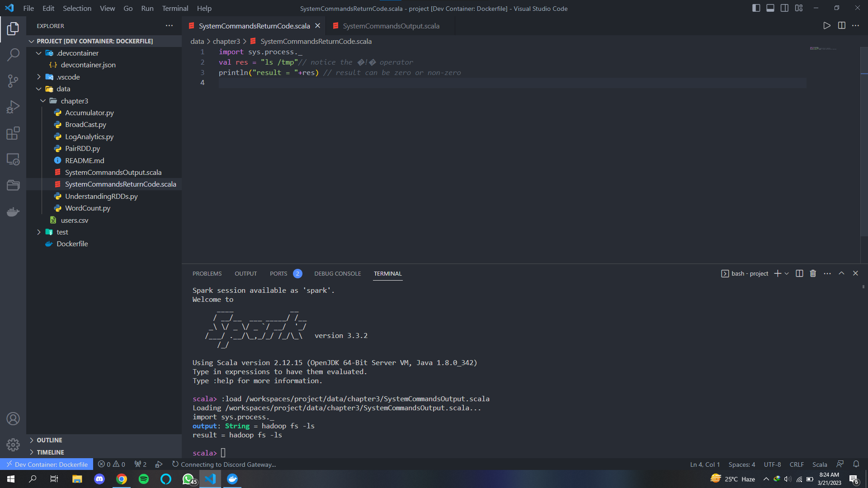868x488 pixels.
Task: Open Settings via the gear icon
Action: click(13, 445)
